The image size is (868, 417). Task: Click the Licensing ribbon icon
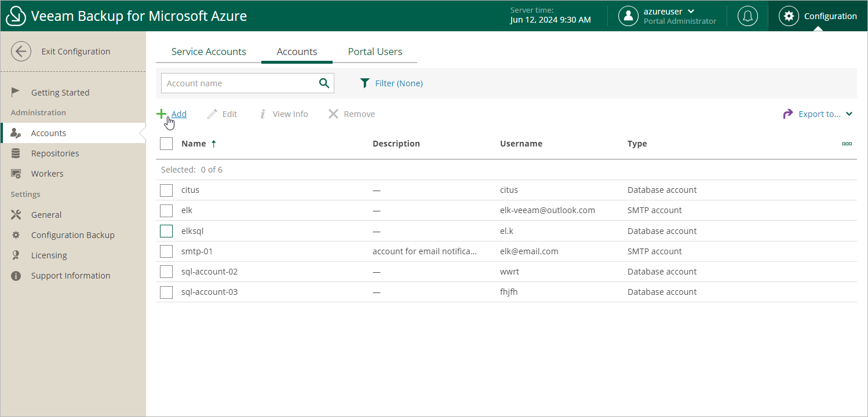coord(16,255)
